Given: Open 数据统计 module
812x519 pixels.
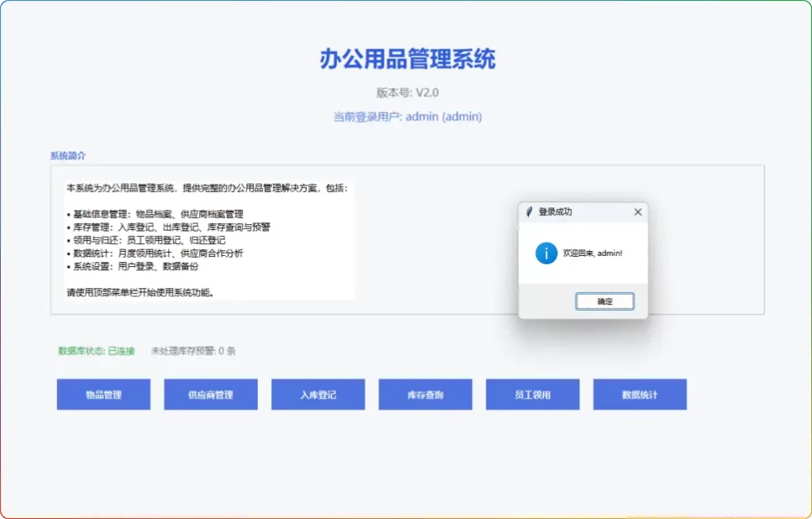Looking at the screenshot, I should point(640,395).
